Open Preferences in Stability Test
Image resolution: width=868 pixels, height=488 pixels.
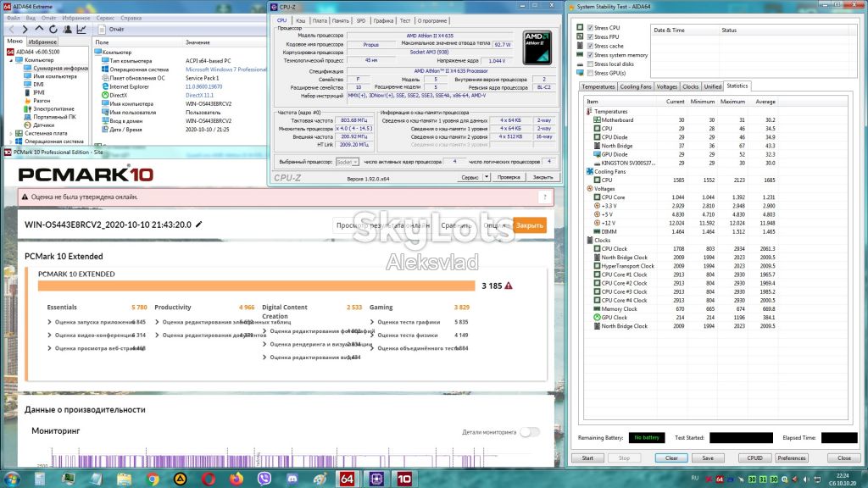pos(792,458)
